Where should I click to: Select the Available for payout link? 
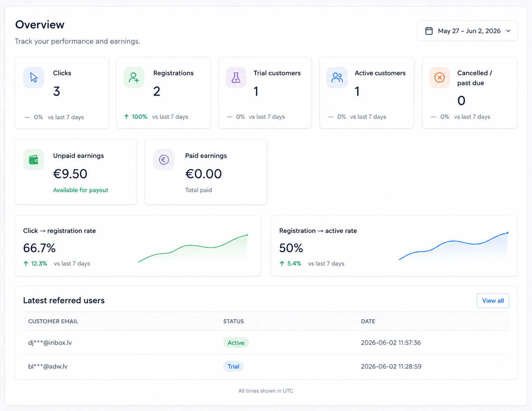[x=80, y=190]
